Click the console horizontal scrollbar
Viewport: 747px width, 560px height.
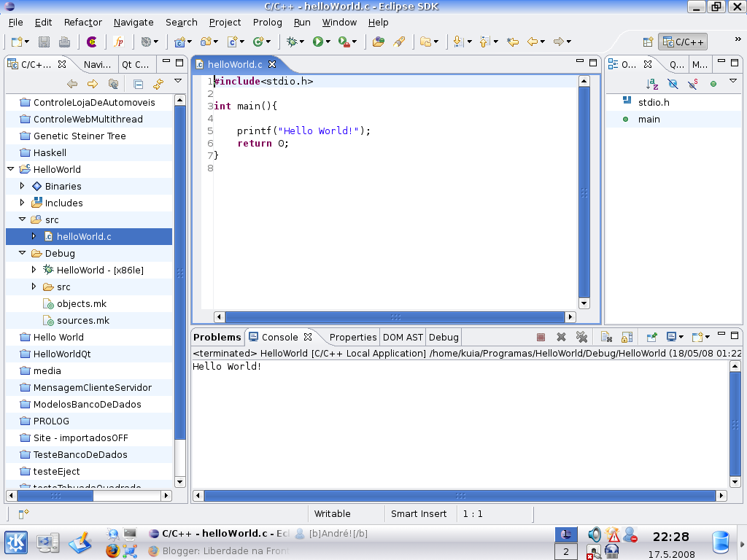click(460, 496)
